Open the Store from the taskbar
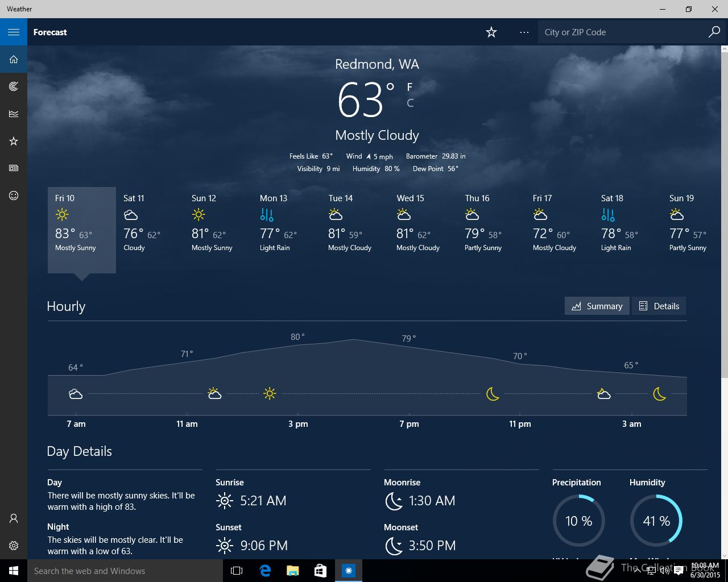This screenshot has height=582, width=728. pos(321,571)
